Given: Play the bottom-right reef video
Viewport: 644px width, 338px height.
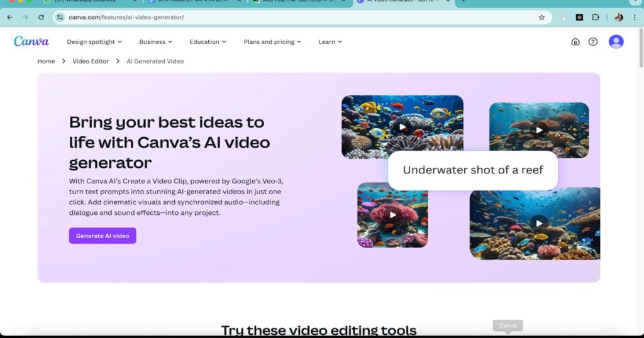Looking at the screenshot, I should [539, 223].
